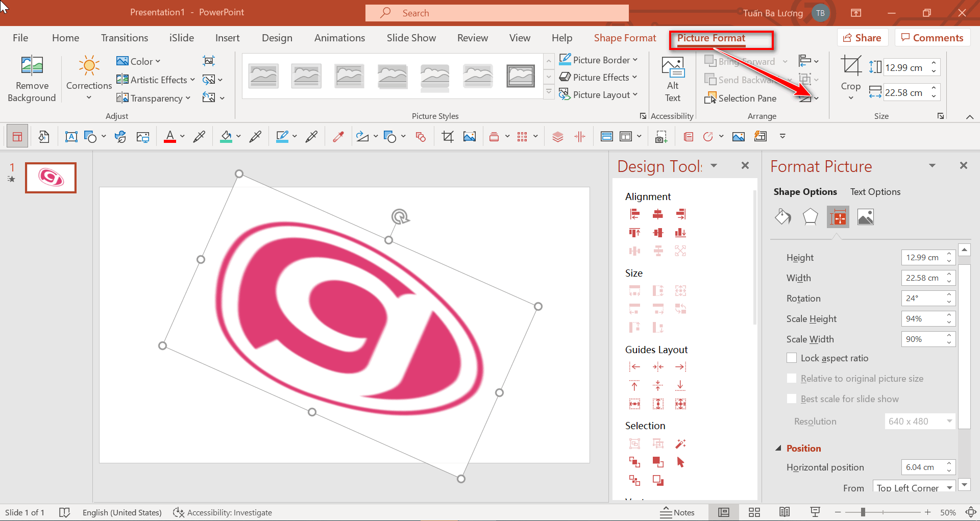Click the crop icon in quick toolbar
The image size is (980, 521).
click(448, 136)
